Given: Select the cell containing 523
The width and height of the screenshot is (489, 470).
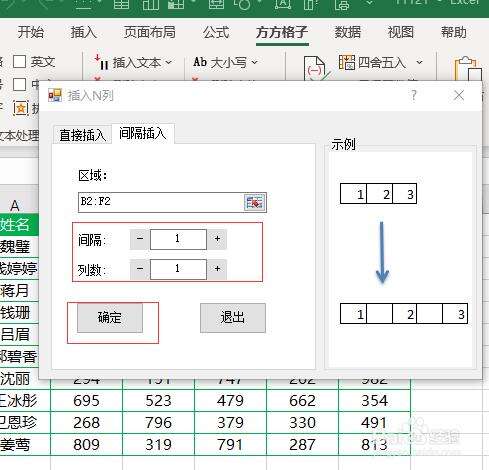Looking at the screenshot, I should click(158, 401).
